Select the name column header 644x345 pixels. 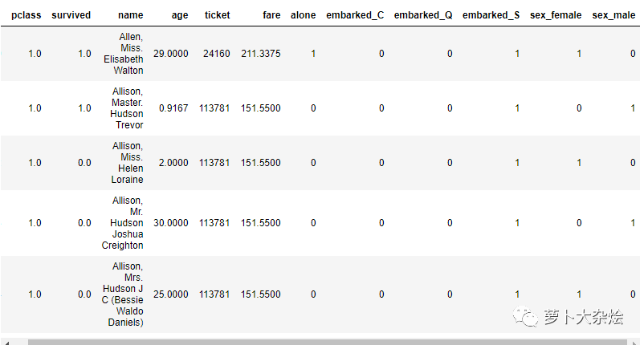(x=130, y=15)
